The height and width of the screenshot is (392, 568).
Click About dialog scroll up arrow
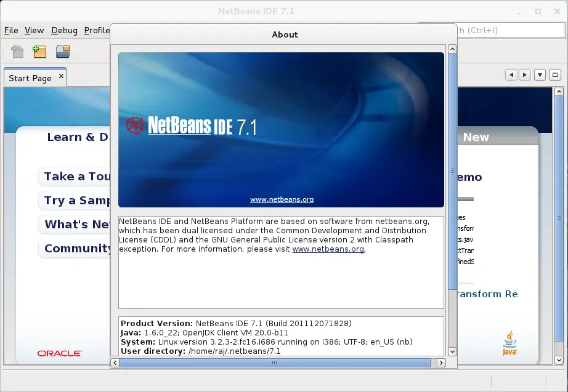452,49
